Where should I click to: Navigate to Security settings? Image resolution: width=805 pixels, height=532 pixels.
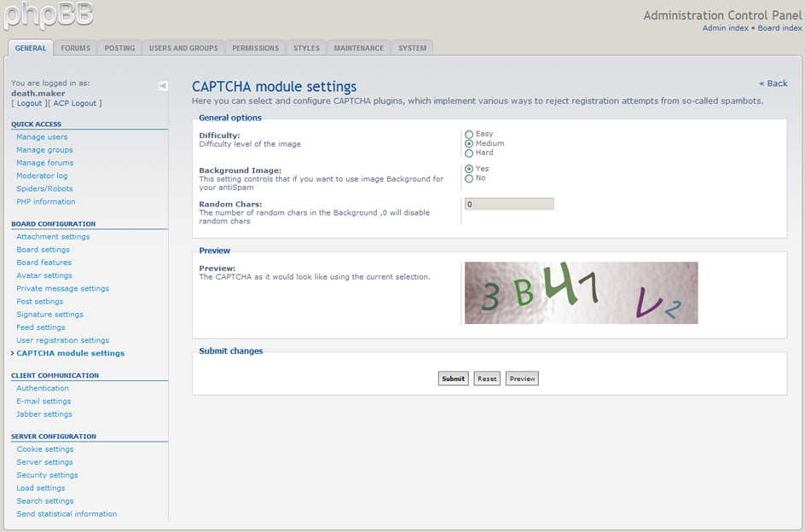point(47,475)
